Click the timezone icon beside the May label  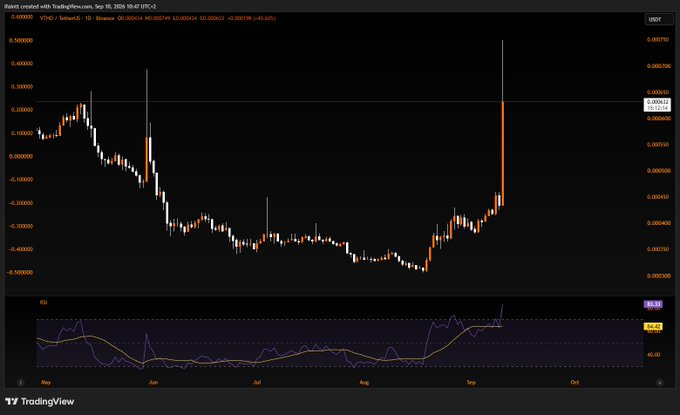pyautogui.click(x=20, y=382)
